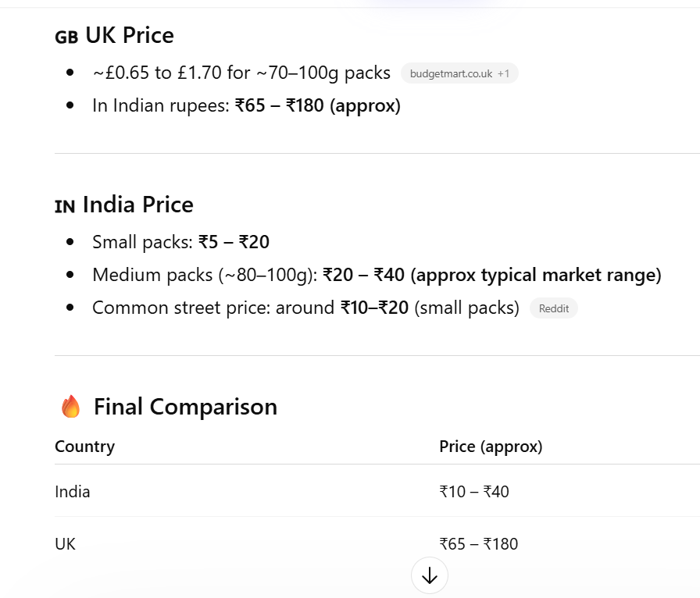Select the "India" cell in the comparison table
Viewport: 700px width, 598px height.
click(73, 492)
